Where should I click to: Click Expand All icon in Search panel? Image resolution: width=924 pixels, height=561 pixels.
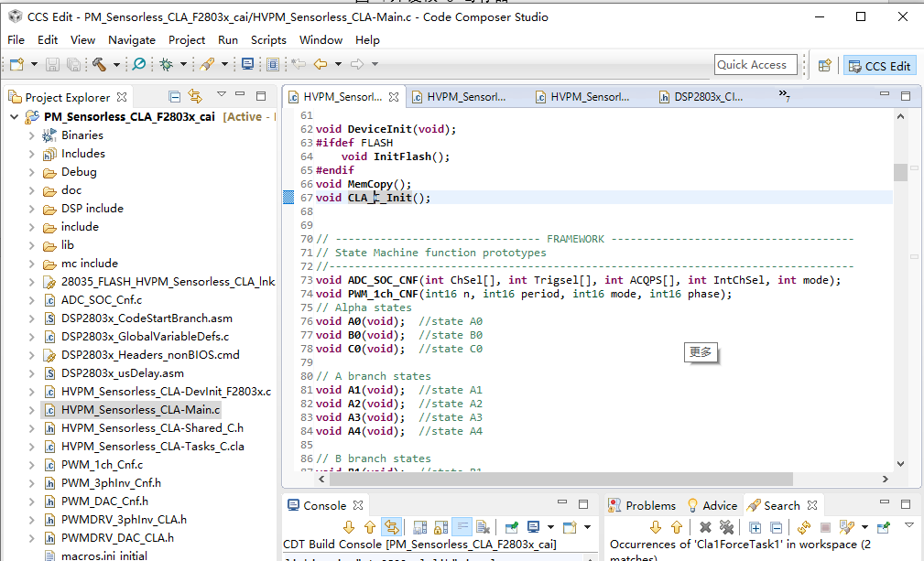[756, 527]
